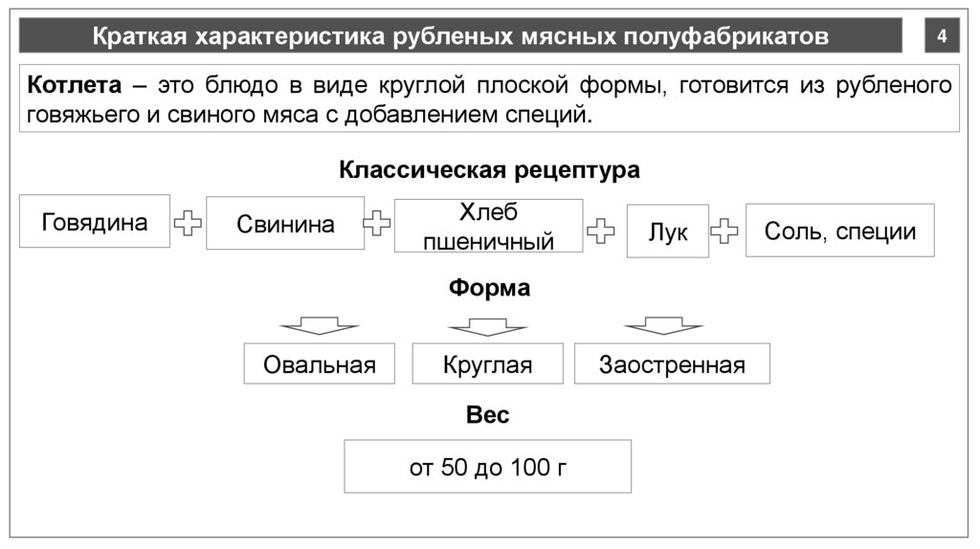Screen dimensions: 980x549
Task: Click the slide number 4 badge
Action: 942,37
